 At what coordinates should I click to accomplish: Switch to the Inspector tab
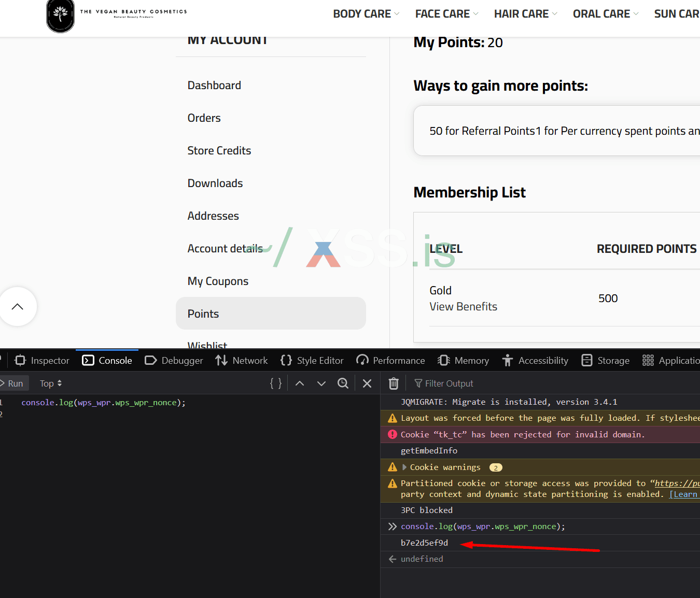click(43, 361)
